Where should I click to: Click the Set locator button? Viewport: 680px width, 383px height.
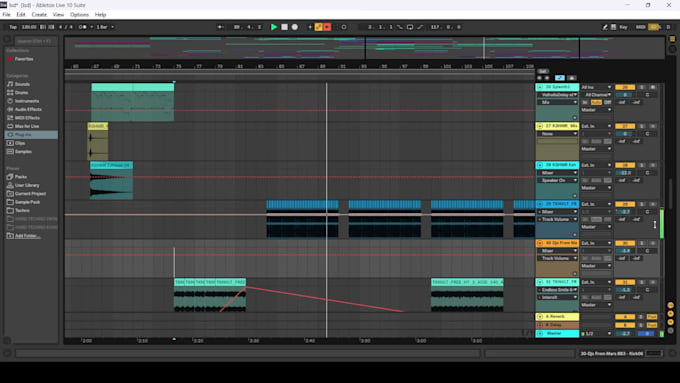543,71
